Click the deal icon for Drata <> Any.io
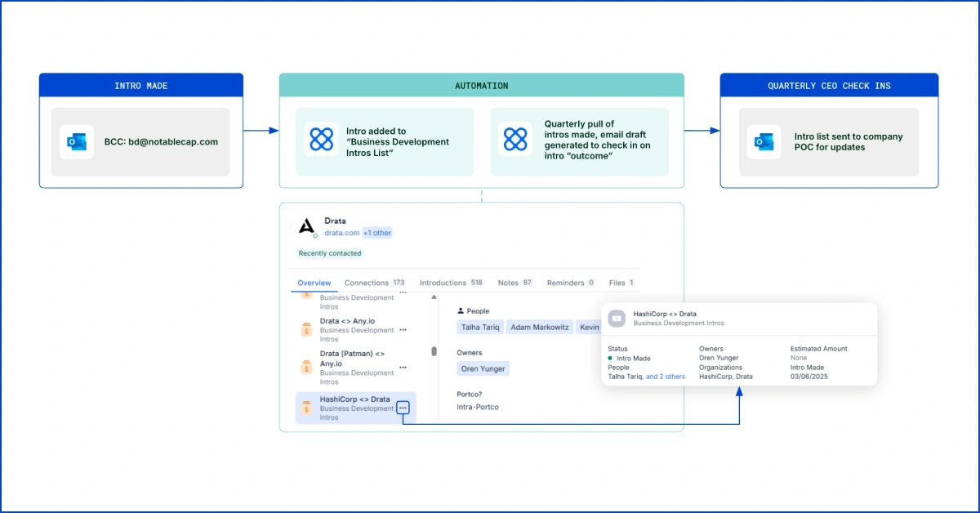The height and width of the screenshot is (513, 980). tap(306, 330)
